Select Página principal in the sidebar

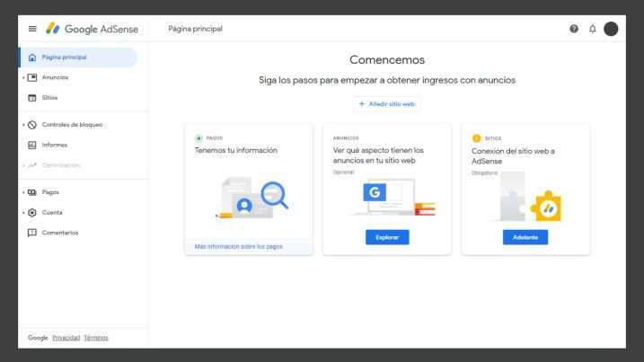78,57
